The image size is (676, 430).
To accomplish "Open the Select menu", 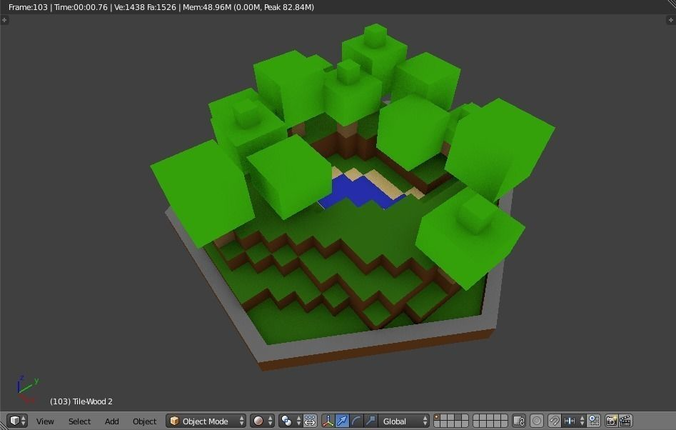I will (79, 421).
